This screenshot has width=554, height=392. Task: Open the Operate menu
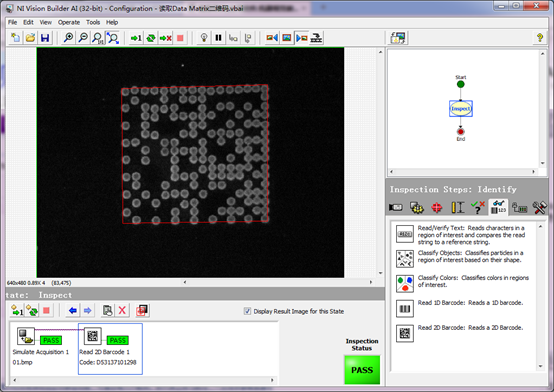(x=69, y=22)
